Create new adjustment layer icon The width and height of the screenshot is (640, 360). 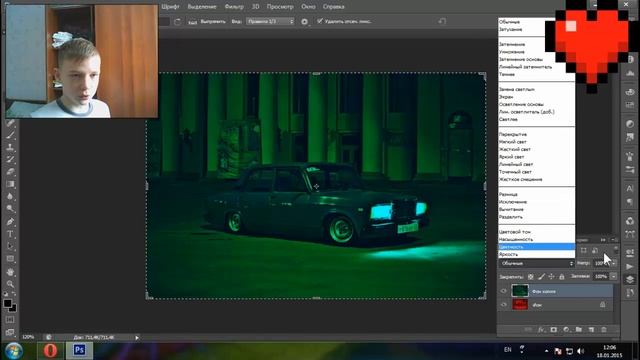(x=566, y=329)
